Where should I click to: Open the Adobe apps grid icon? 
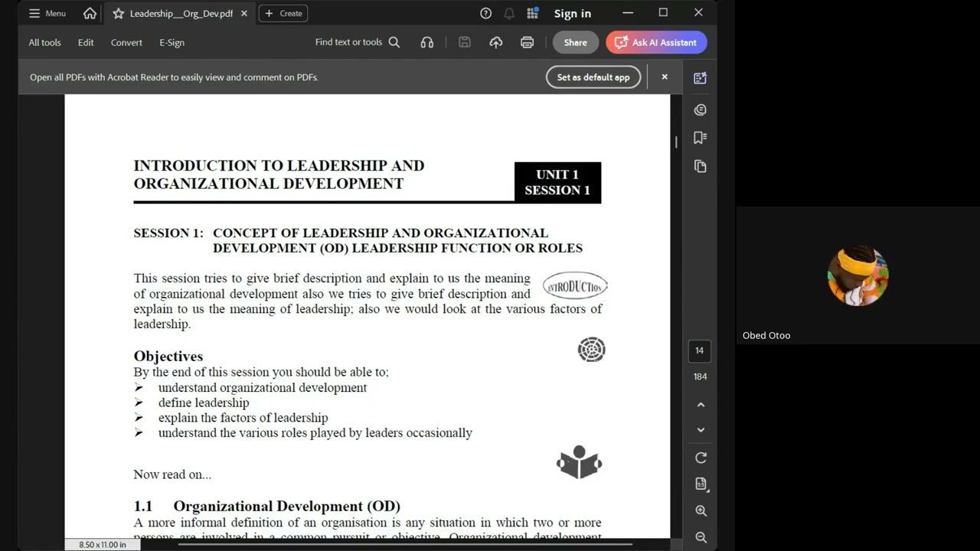click(x=533, y=13)
